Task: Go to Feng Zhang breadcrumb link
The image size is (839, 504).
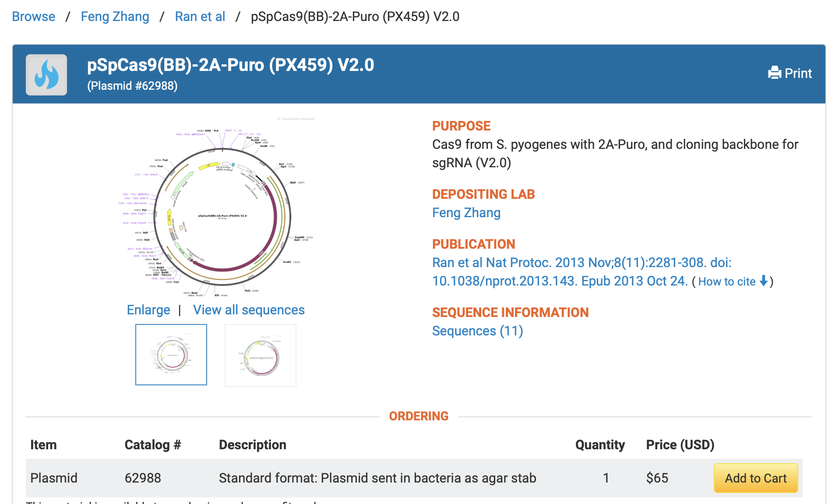Action: [115, 17]
